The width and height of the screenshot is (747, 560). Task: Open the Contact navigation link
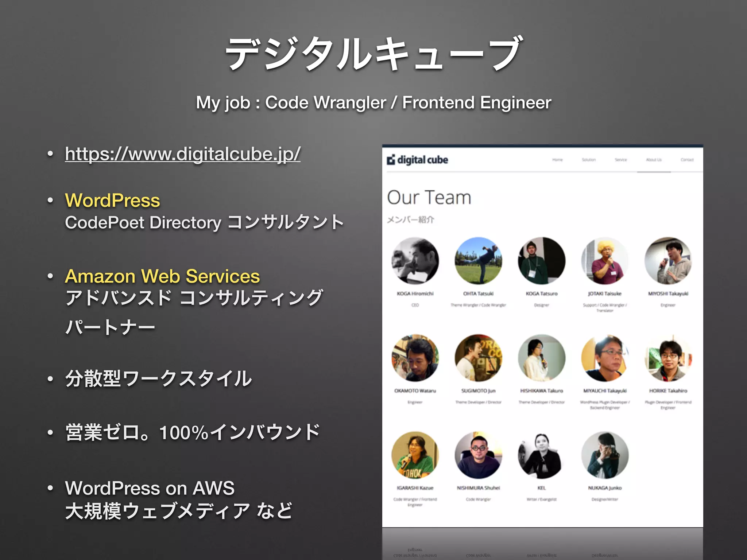[x=687, y=160]
